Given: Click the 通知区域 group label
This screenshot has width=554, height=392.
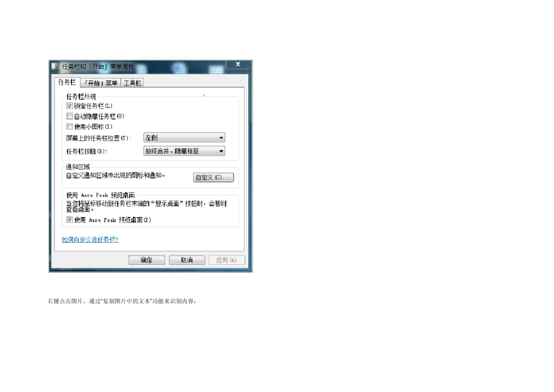Looking at the screenshot, I should [x=78, y=167].
